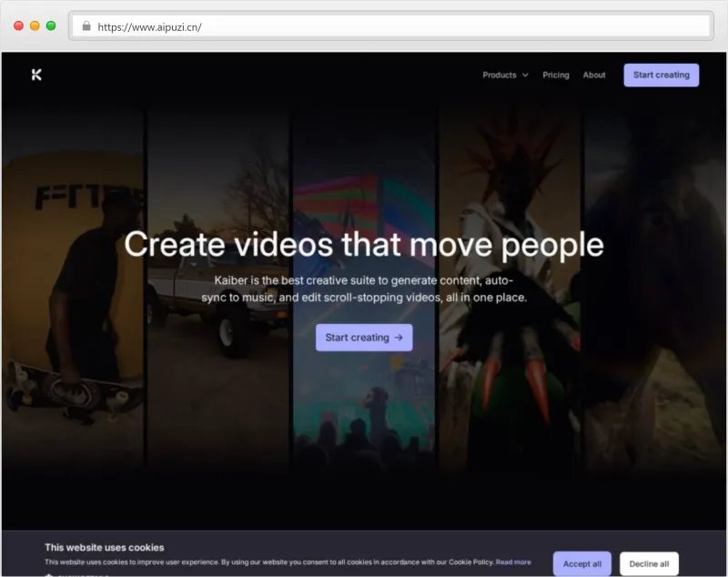728x577 pixels.
Task: Expand the Products dropdown menu
Action: 505,76
